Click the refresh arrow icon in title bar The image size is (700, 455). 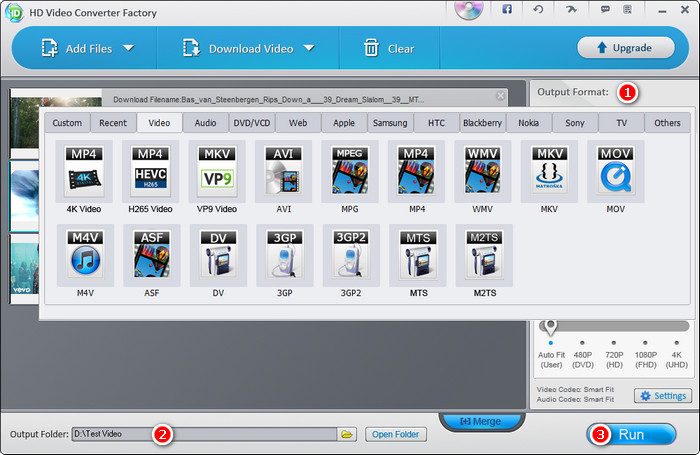click(x=538, y=9)
